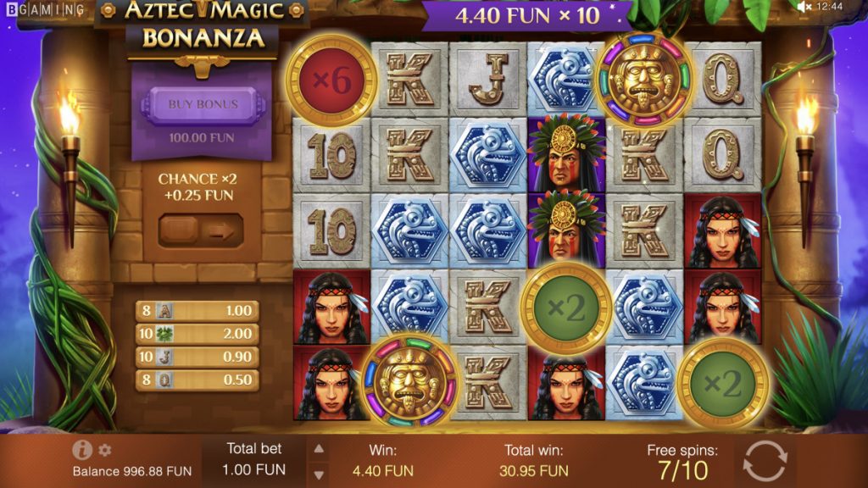Click the Balance 996.88 FUN display
Image resolution: width=868 pixels, height=488 pixels.
click(x=132, y=471)
